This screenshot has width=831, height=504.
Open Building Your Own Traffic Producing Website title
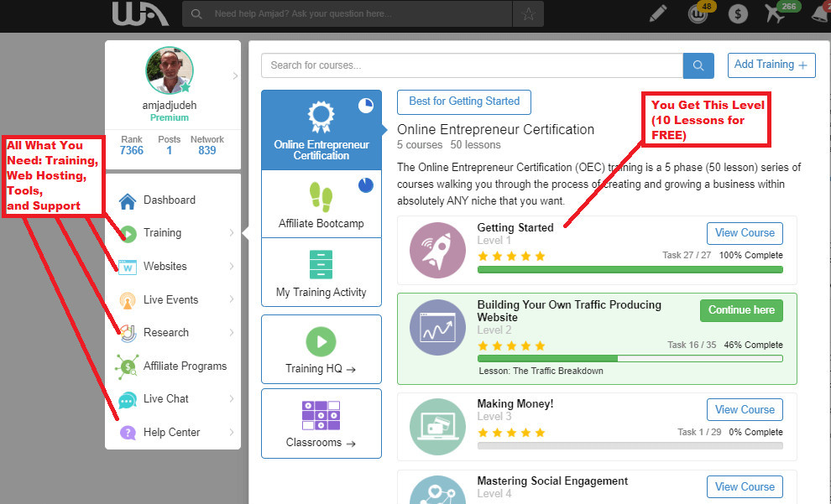click(569, 311)
